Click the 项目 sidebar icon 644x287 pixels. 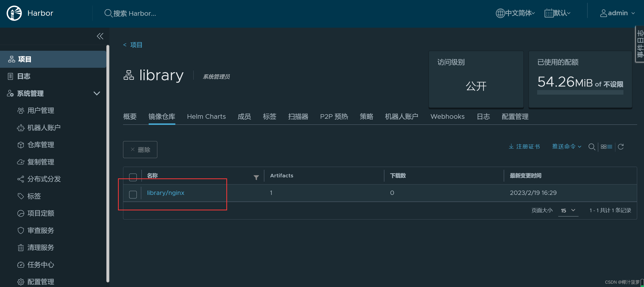pos(12,59)
